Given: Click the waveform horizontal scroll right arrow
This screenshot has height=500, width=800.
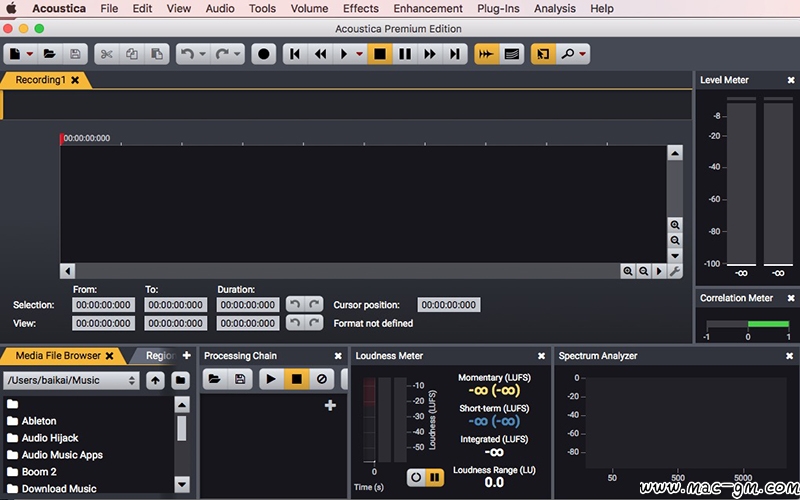Looking at the screenshot, I should pos(659,271).
